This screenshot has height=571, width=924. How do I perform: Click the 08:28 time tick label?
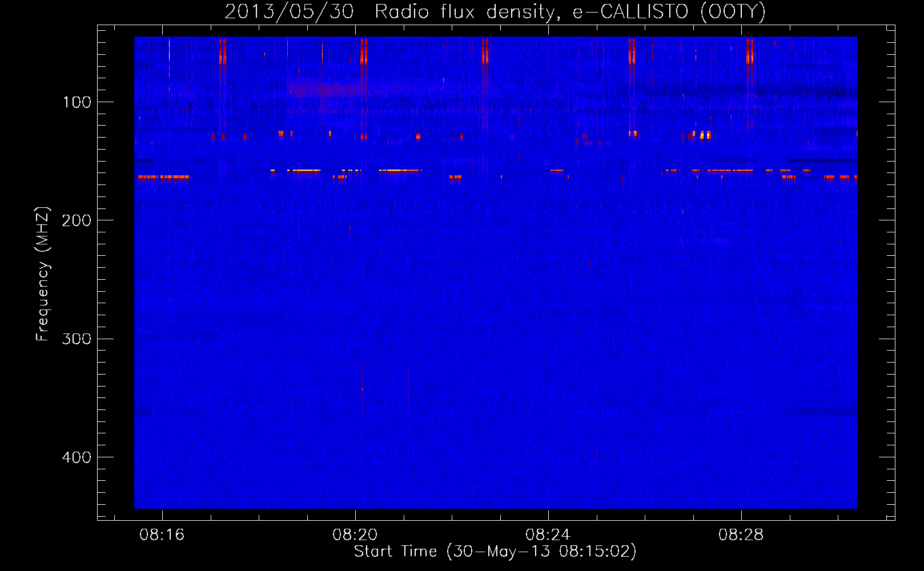click(741, 535)
